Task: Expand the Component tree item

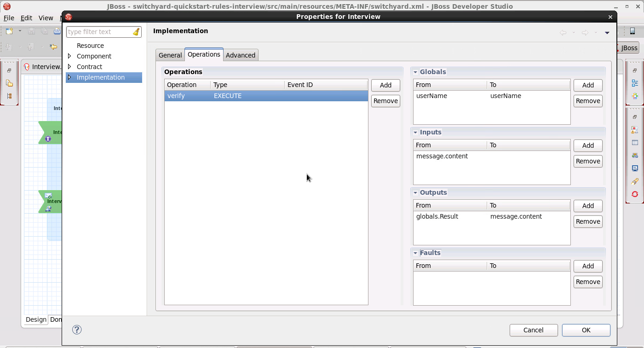Action: [69, 56]
